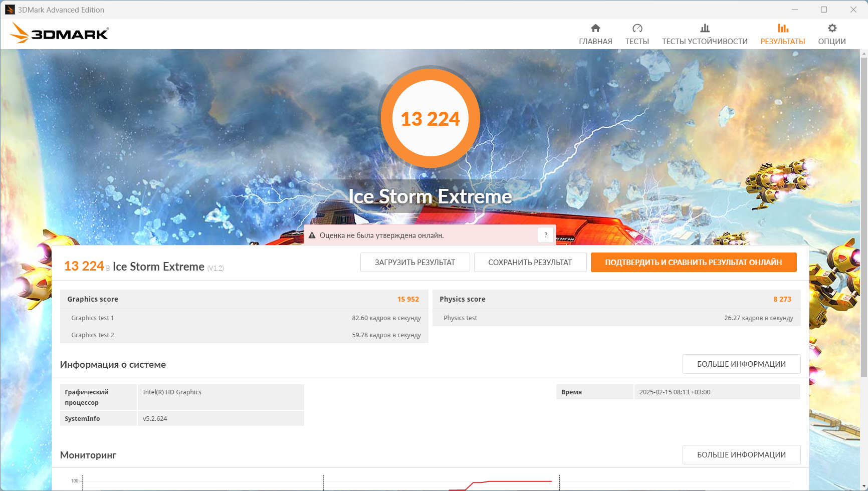Open the ОПЦИИ tab
The width and height of the screenshot is (868, 491).
click(832, 42)
